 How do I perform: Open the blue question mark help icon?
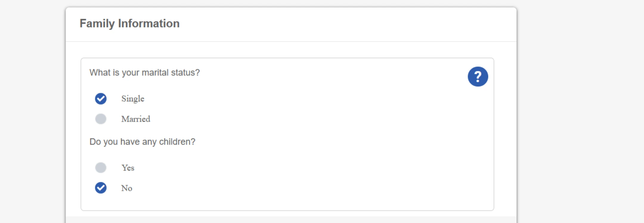pyautogui.click(x=478, y=77)
